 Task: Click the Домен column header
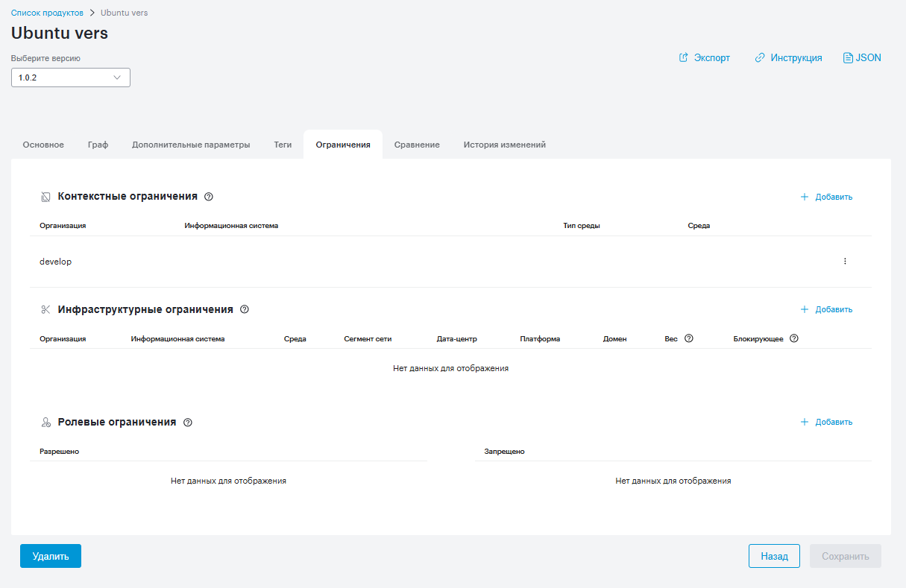(x=615, y=338)
